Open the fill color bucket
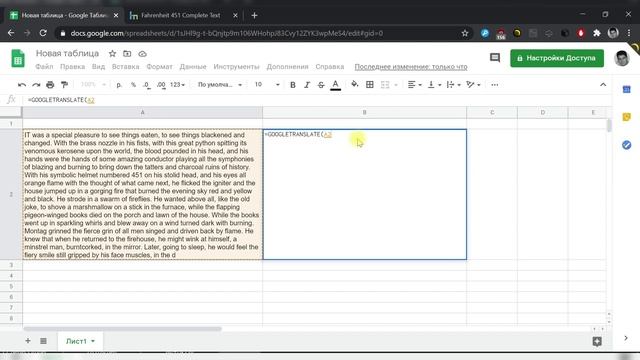The image size is (640, 360). [x=355, y=84]
